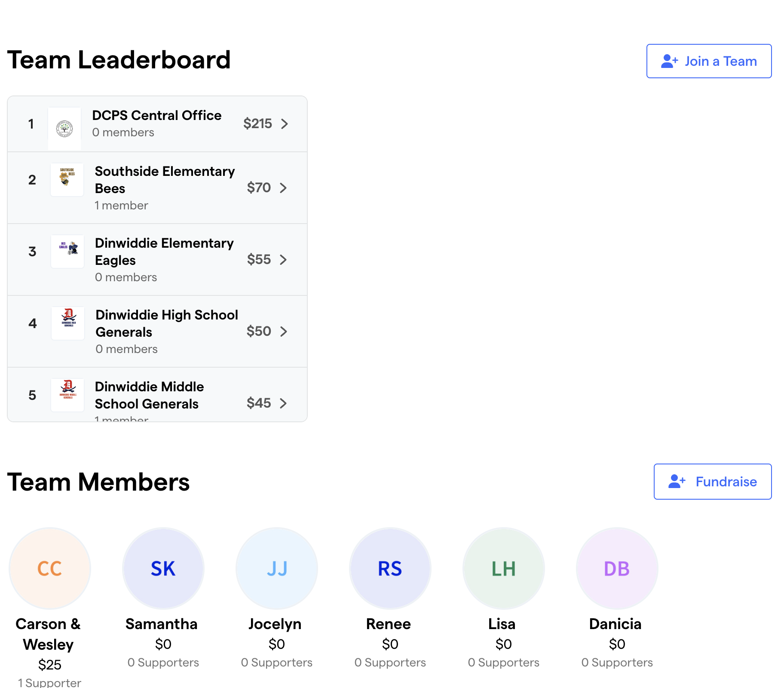
Task: Click the Dinwiddie Middle School Generals logo
Action: pyautogui.click(x=67, y=395)
